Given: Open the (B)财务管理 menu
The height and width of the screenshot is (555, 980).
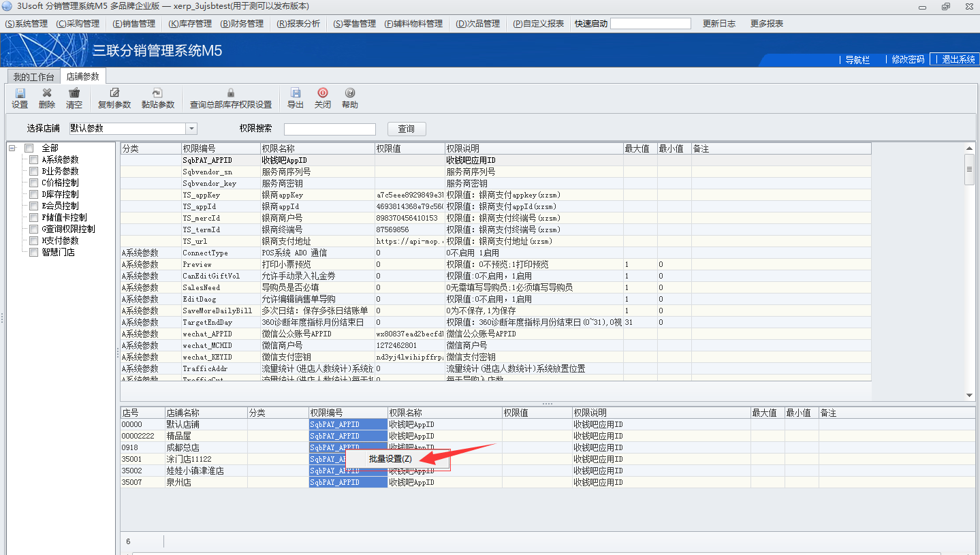Looking at the screenshot, I should (x=242, y=23).
